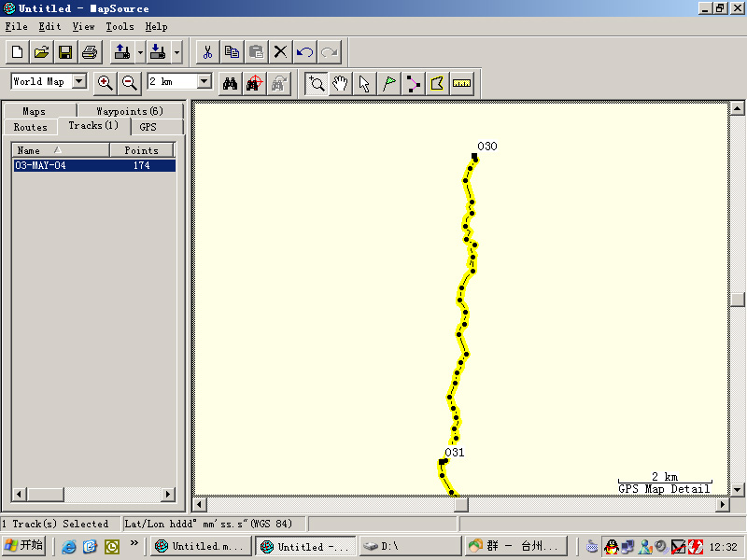Delete selected item with X icon
This screenshot has height=560, width=747.
[281, 52]
